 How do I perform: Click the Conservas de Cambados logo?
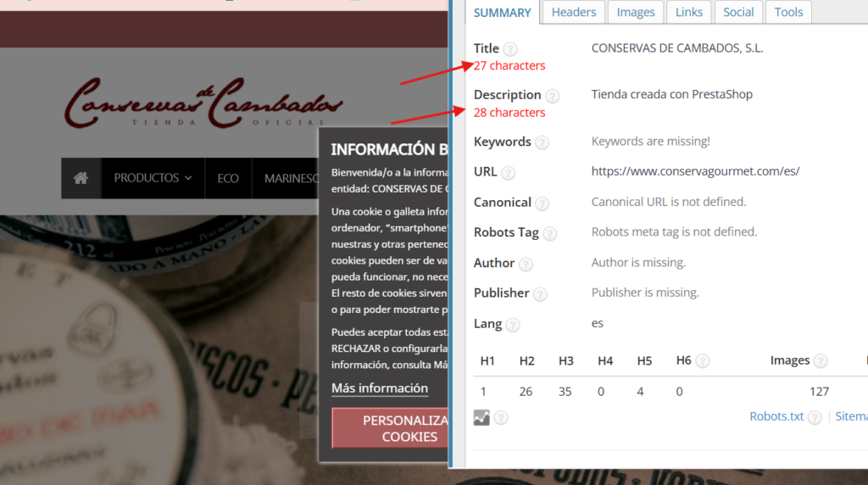tap(203, 103)
